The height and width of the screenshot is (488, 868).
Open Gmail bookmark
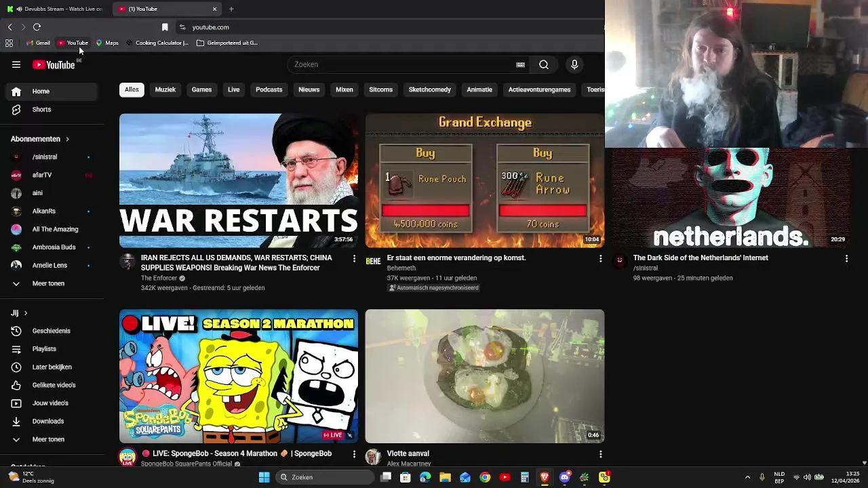tap(38, 43)
